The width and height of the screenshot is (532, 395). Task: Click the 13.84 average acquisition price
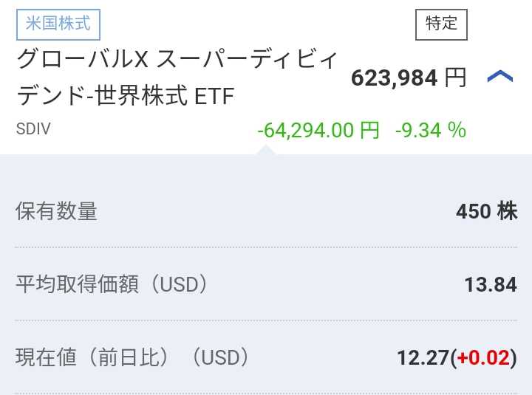(490, 284)
